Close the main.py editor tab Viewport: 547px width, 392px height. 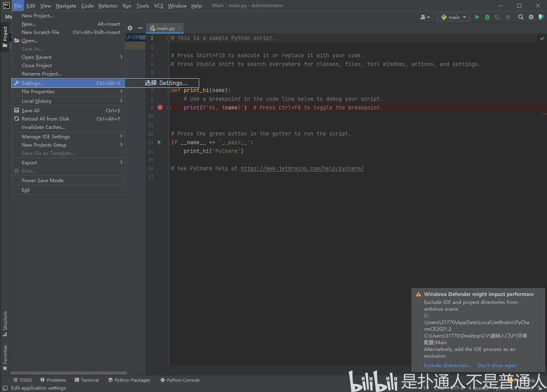179,28
